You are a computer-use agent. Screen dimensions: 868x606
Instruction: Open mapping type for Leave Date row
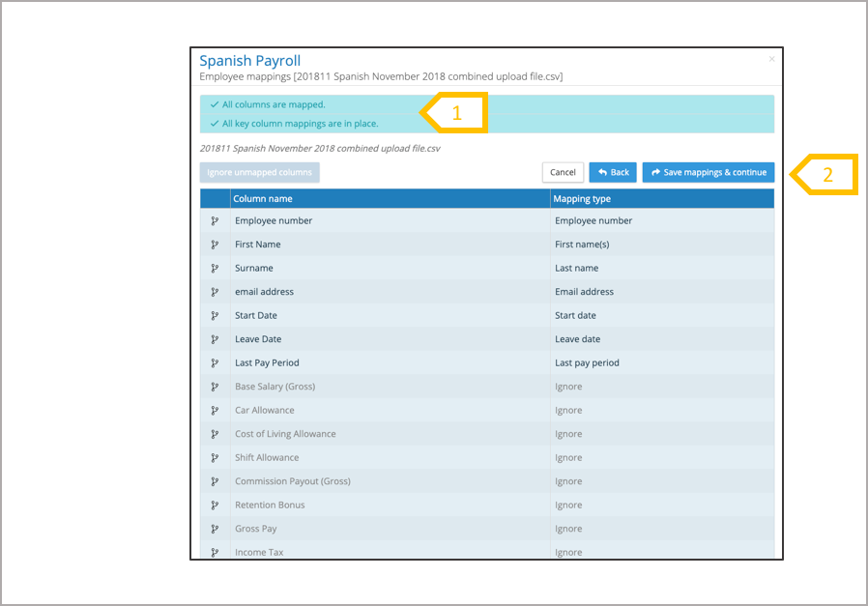577,339
